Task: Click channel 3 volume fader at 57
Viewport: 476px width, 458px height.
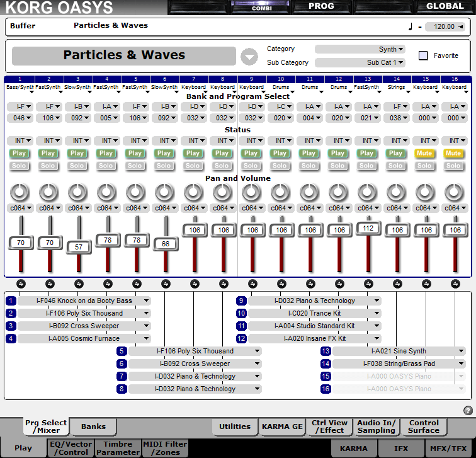Action: pos(79,247)
